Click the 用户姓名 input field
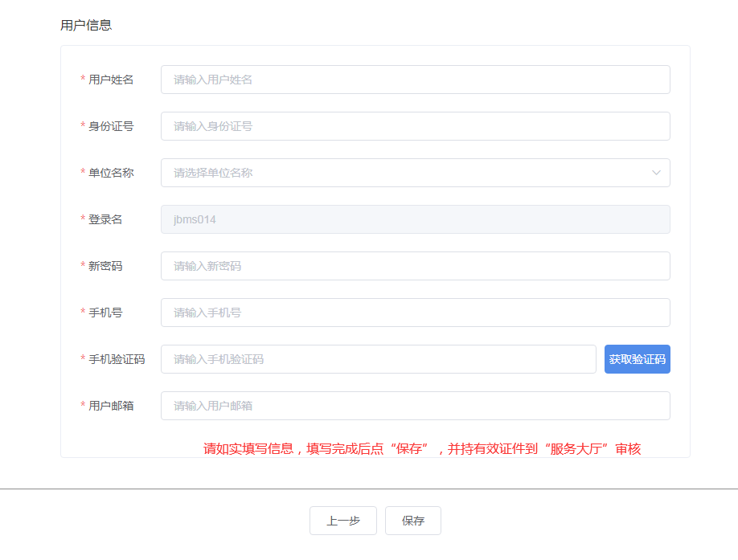This screenshot has width=738, height=560. coord(415,80)
